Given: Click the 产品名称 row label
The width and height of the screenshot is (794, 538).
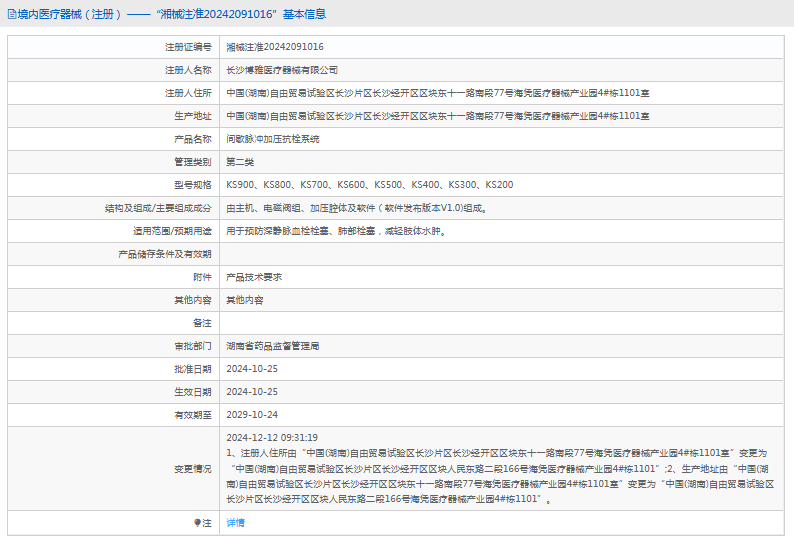Looking at the screenshot, I should pyautogui.click(x=193, y=139).
